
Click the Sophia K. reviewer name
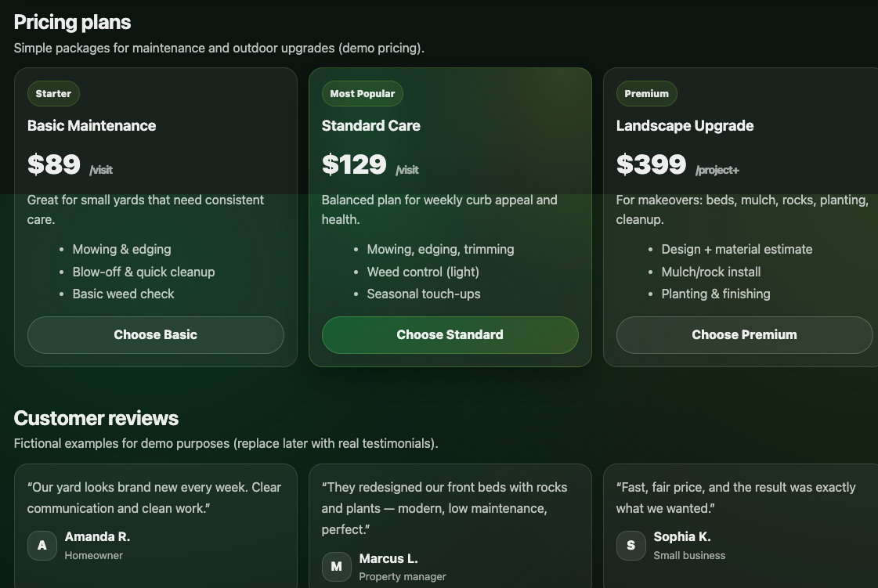click(682, 537)
